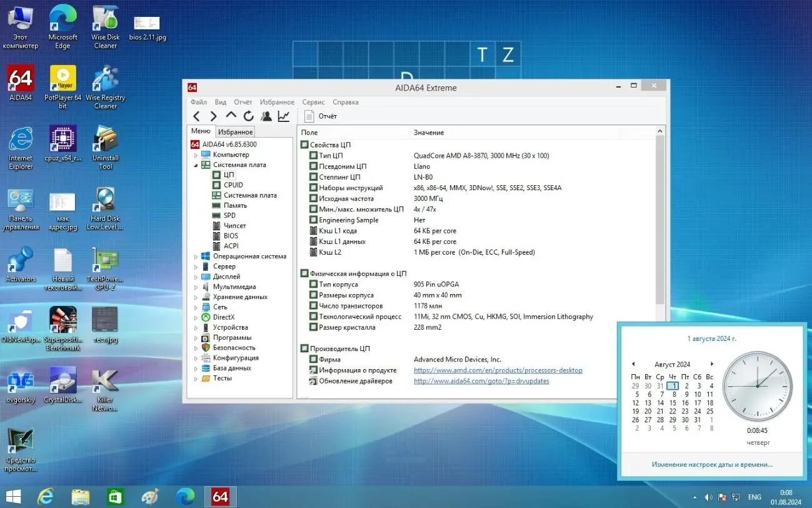The image size is (812, 508).
Task: Click the Back arrow in AIDA64 toolbar
Action: coord(196,116)
